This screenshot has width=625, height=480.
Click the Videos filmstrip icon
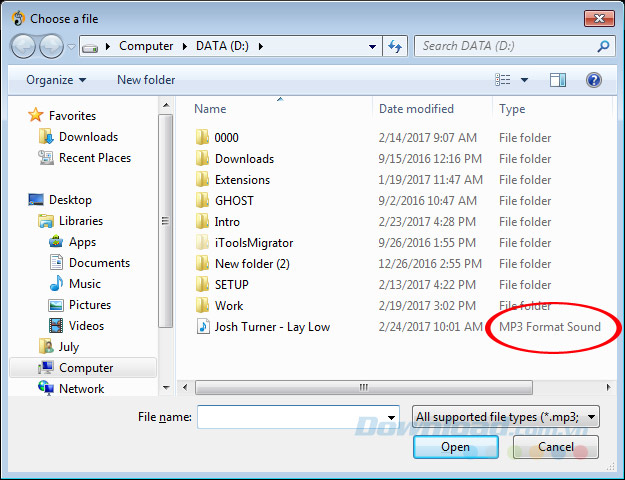(56, 326)
